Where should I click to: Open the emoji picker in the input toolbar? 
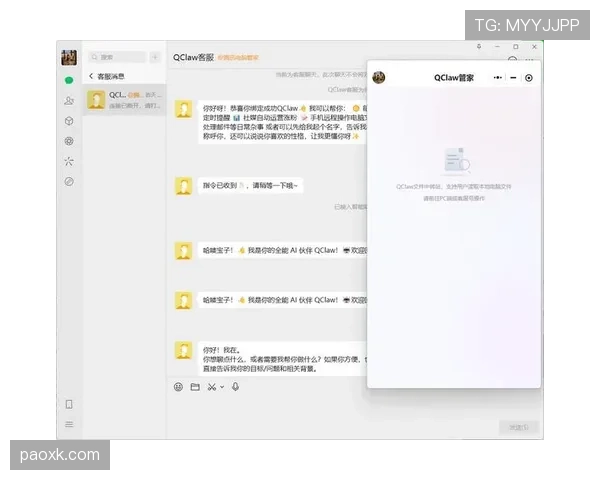pos(178,387)
